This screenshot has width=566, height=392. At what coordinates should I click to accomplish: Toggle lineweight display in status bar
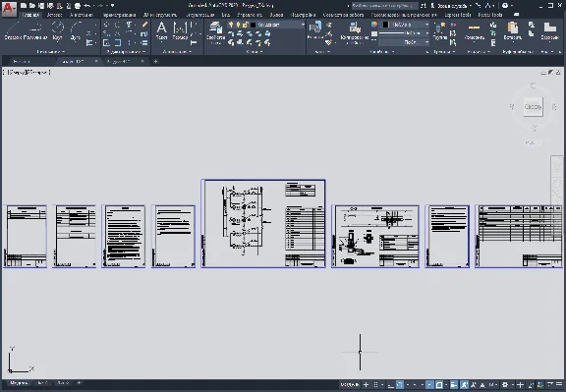point(454,385)
